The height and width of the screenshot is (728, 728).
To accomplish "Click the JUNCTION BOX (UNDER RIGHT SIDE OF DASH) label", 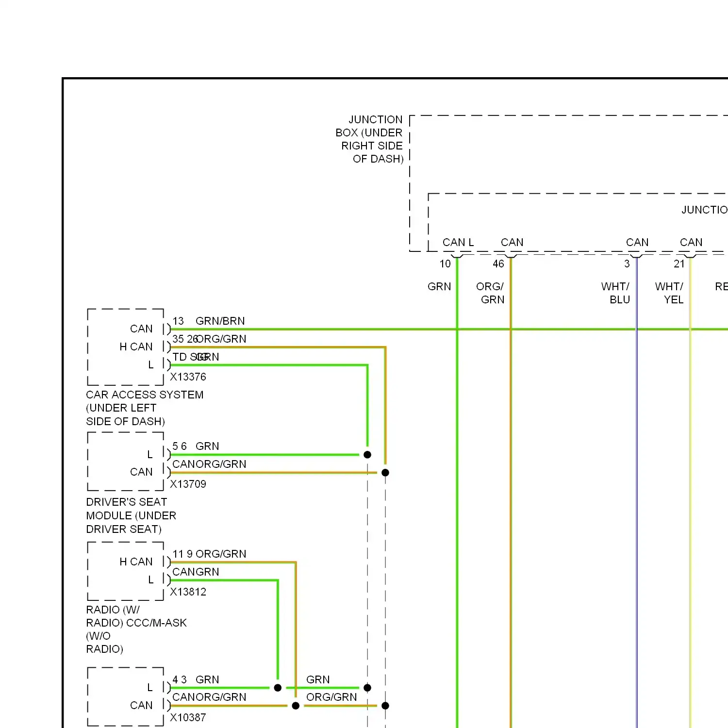I will pos(369,139).
